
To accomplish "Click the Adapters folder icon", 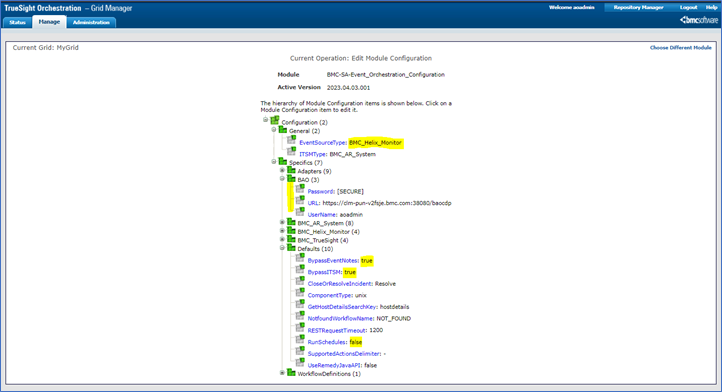I will pyautogui.click(x=291, y=170).
